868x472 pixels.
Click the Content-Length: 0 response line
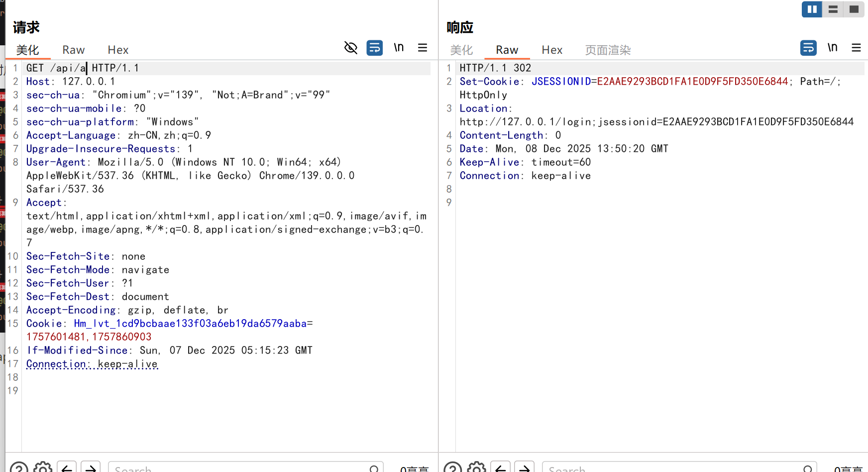pos(510,135)
